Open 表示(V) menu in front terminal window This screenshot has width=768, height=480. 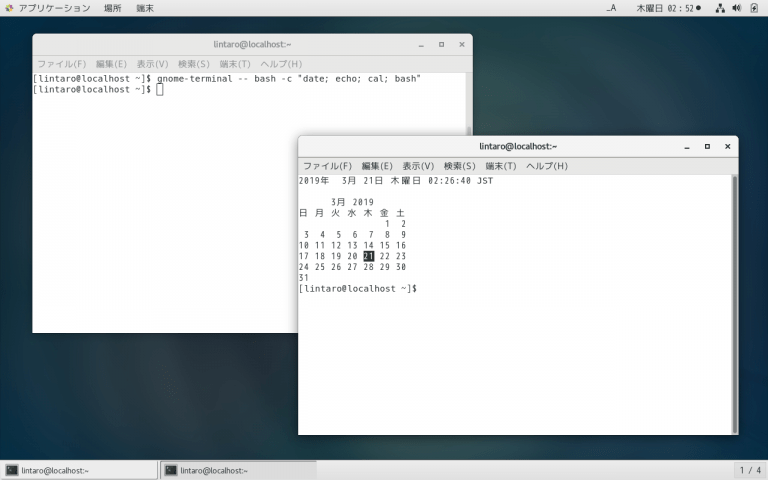pos(418,166)
